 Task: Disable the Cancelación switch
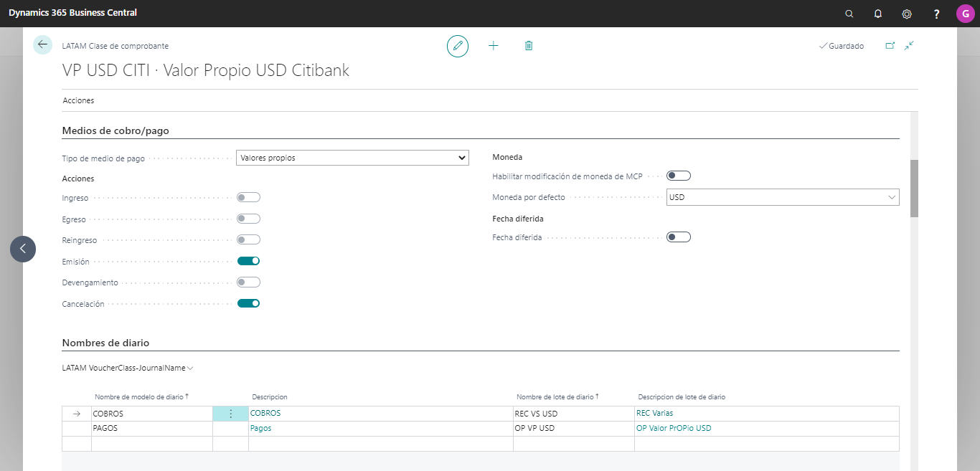click(x=248, y=303)
